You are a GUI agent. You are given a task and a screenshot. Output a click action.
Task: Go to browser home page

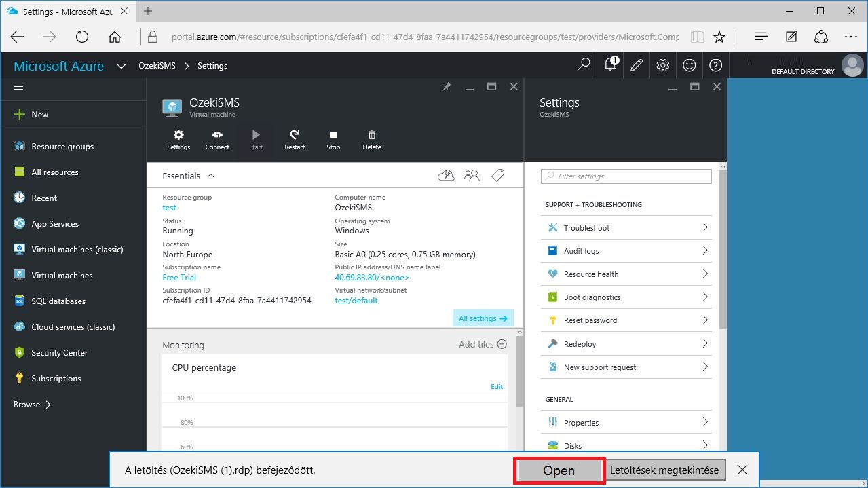pos(115,37)
